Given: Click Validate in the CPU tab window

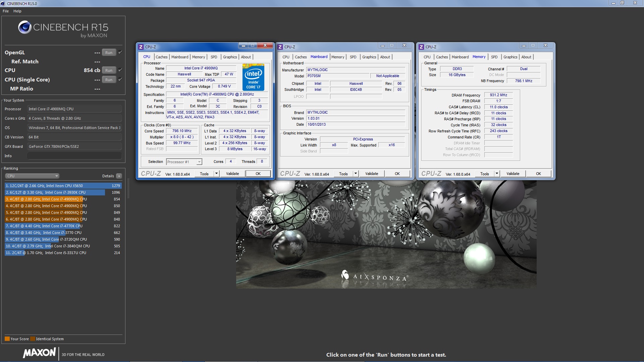Looking at the screenshot, I should (232, 174).
